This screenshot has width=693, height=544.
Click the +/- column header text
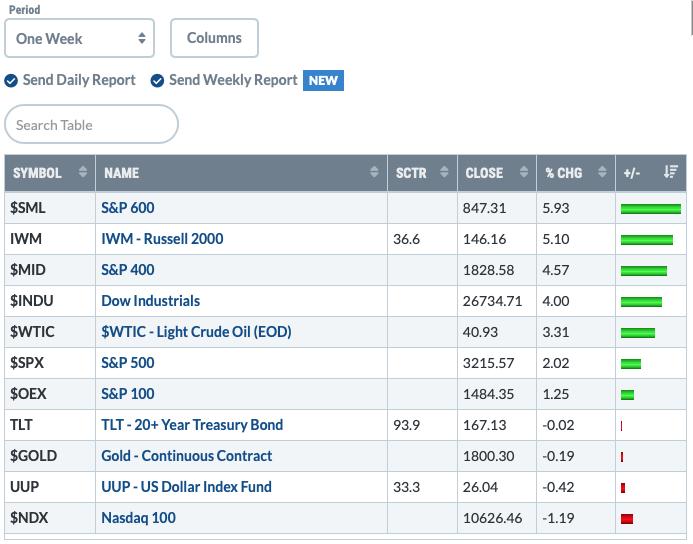[x=632, y=173]
